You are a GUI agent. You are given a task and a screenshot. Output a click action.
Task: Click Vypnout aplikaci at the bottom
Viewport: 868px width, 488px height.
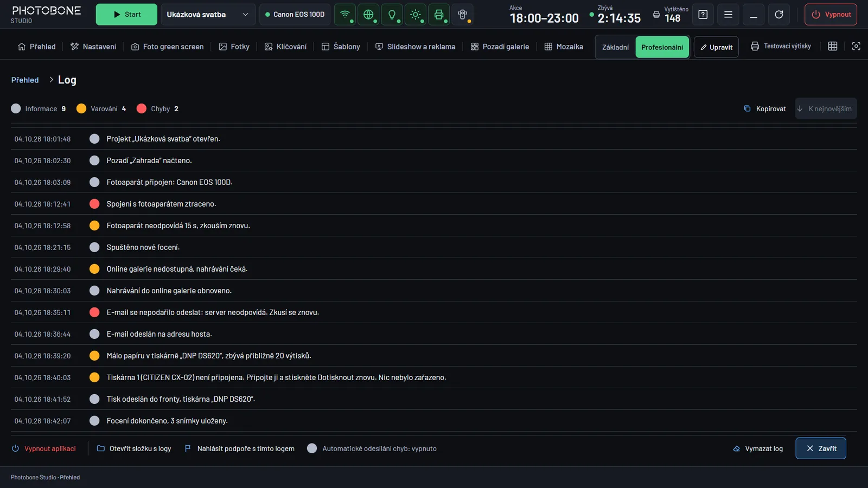click(x=44, y=448)
